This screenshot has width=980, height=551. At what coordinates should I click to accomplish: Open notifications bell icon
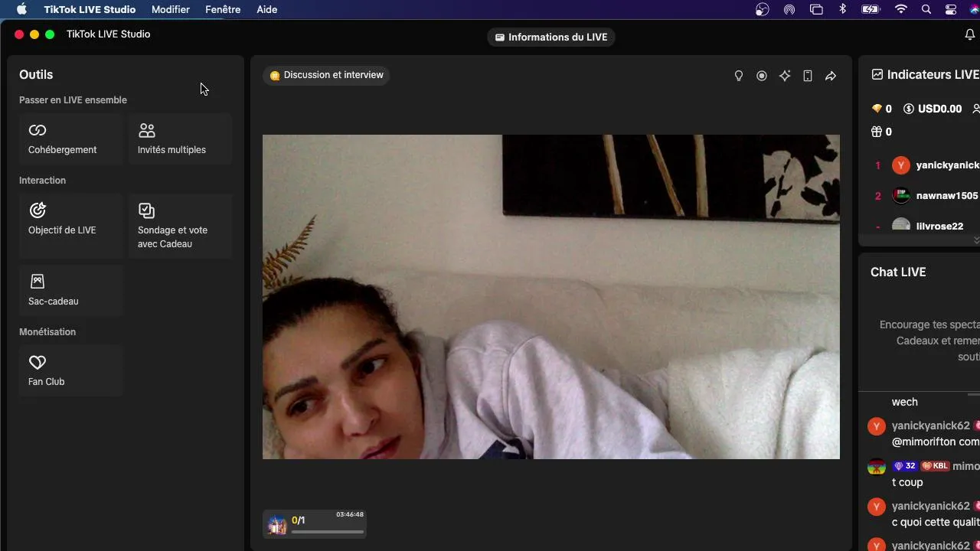click(x=970, y=34)
